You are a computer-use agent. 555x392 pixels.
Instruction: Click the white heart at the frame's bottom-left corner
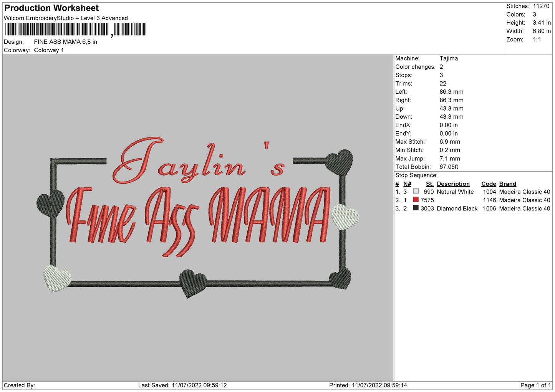pyautogui.click(x=57, y=278)
